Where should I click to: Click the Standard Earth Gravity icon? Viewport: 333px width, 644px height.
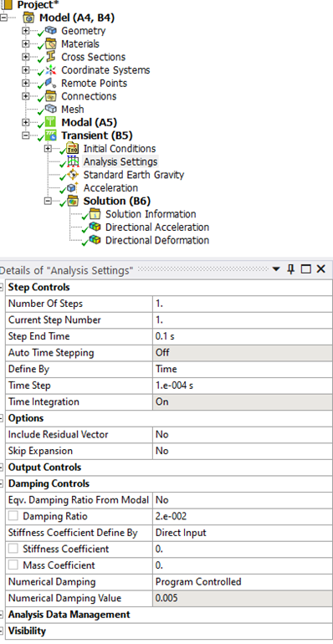point(73,175)
